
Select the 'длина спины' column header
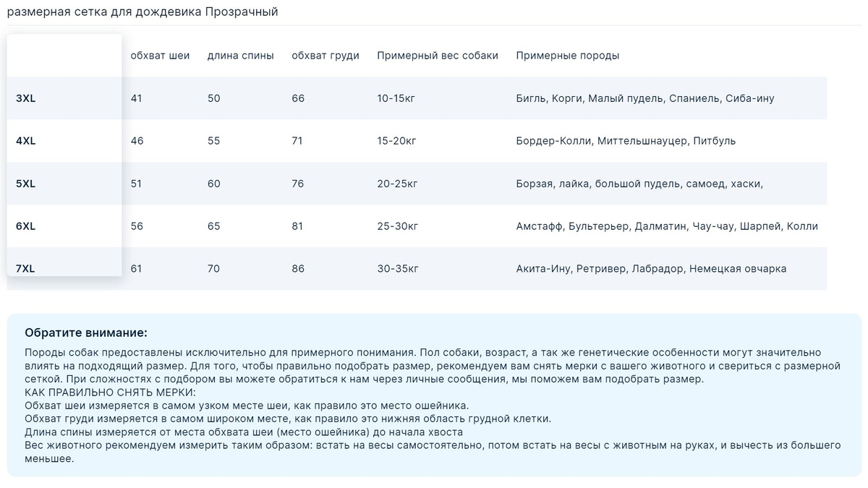pyautogui.click(x=241, y=56)
